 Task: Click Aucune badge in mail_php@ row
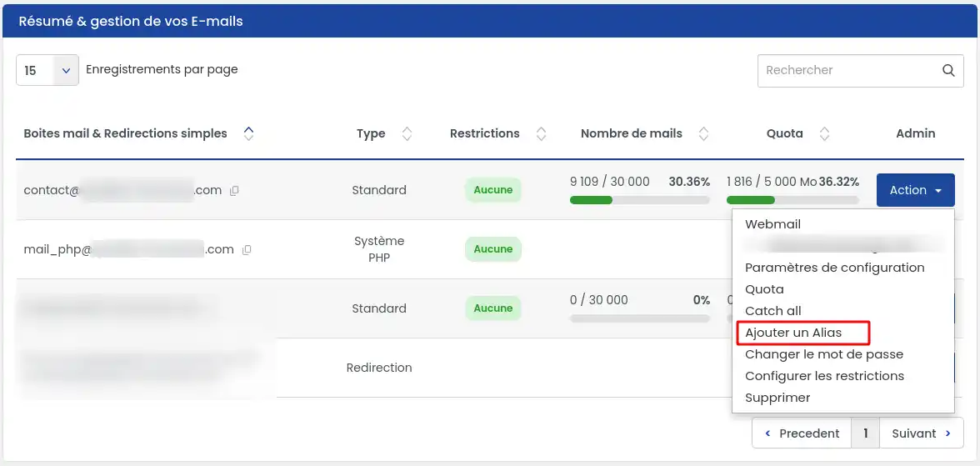(x=493, y=249)
